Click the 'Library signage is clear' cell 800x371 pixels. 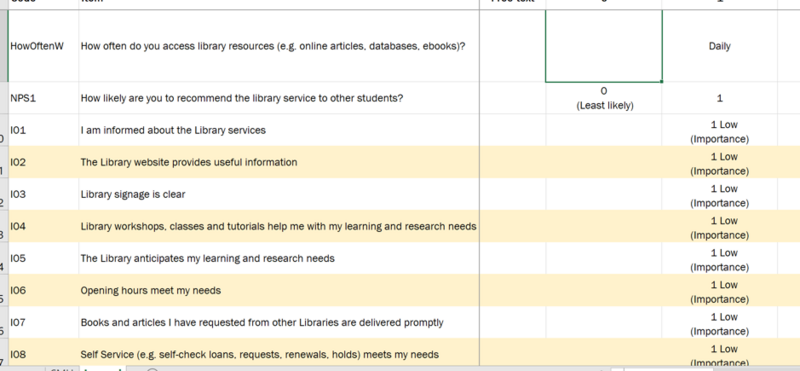pos(279,194)
